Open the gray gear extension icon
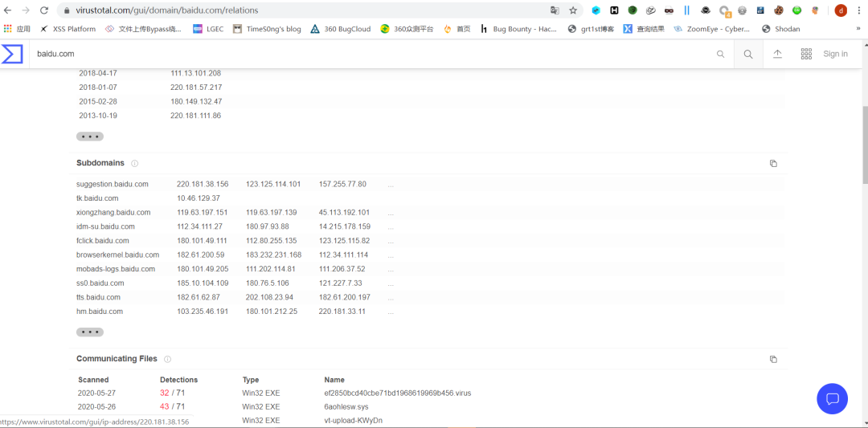 (743, 10)
